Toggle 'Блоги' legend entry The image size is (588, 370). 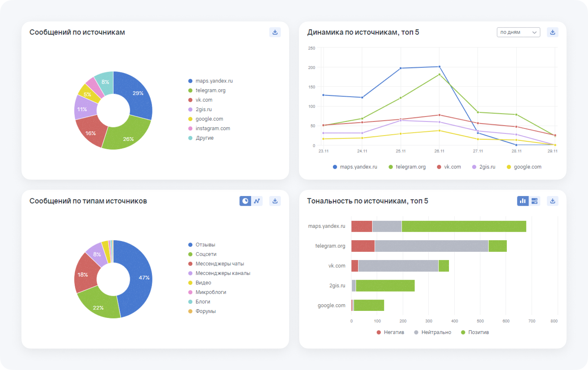(x=199, y=302)
